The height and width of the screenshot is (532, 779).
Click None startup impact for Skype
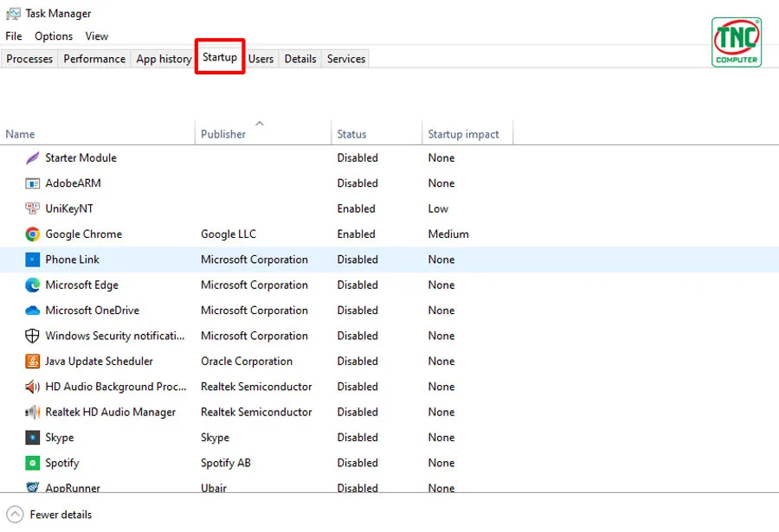441,438
